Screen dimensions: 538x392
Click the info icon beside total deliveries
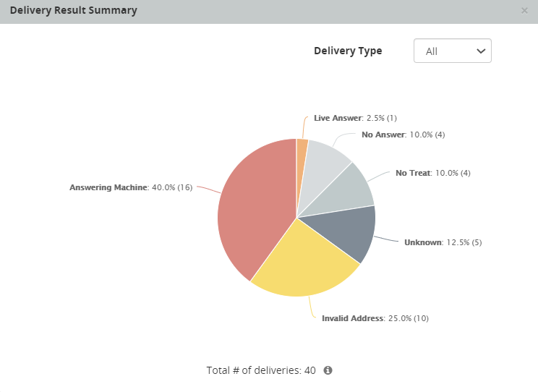point(328,370)
